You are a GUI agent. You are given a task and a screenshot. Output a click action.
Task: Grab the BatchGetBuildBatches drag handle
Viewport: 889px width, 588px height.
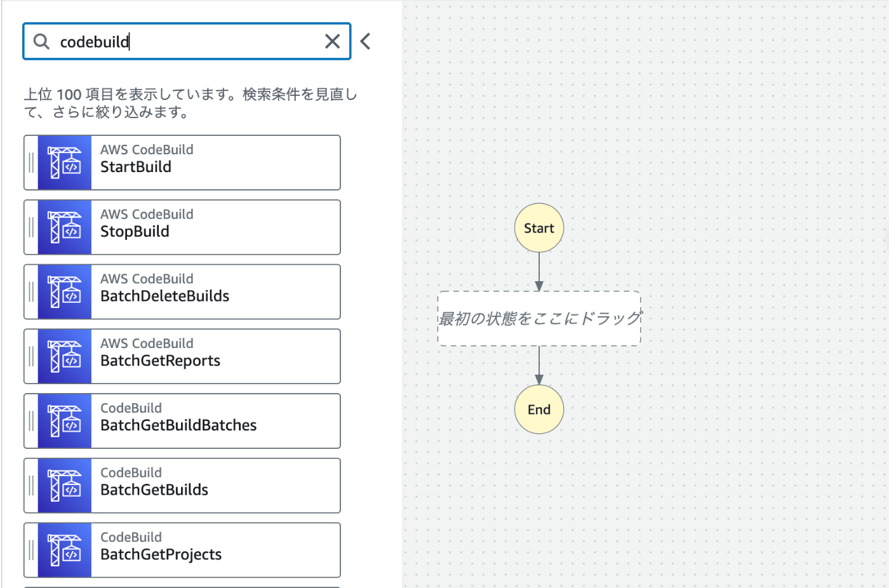[x=31, y=421]
